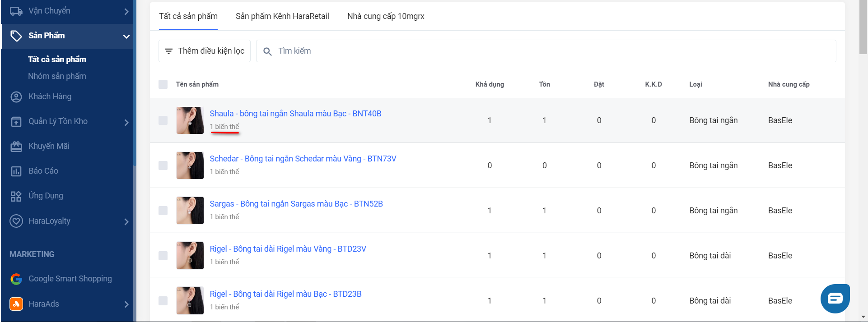
Task: Click the Khách Hàng customer icon
Action: point(16,97)
